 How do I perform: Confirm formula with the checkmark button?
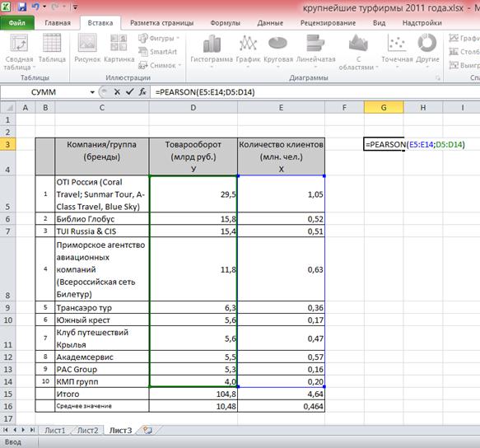[130, 91]
